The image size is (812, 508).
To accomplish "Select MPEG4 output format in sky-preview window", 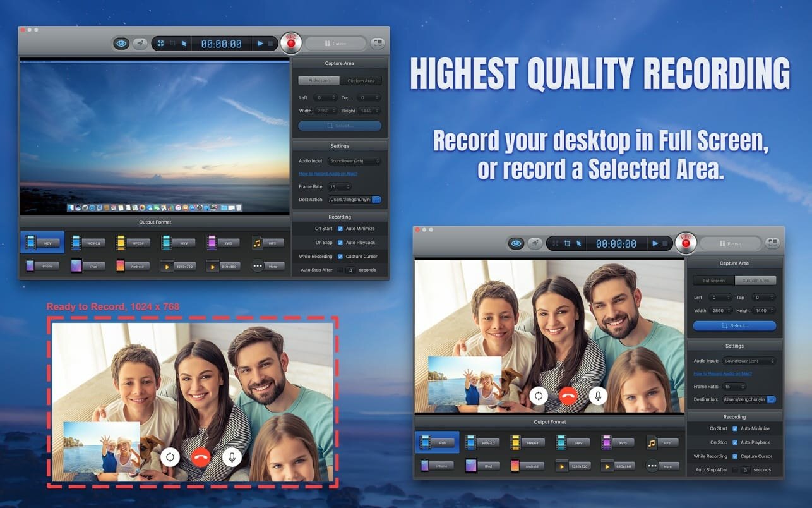I will point(133,243).
